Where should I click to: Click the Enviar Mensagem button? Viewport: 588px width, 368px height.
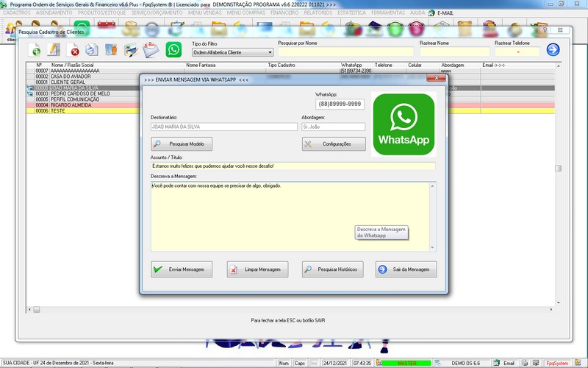coord(182,269)
